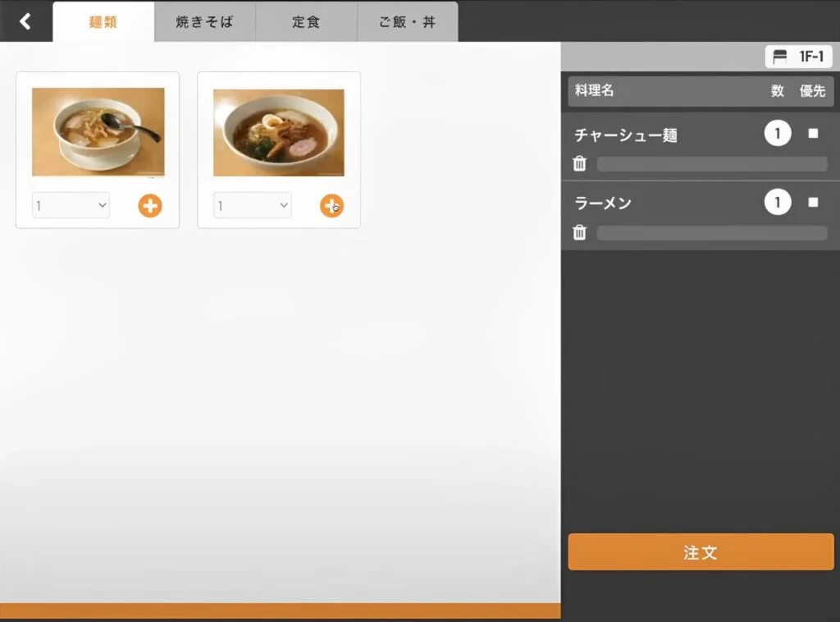Enable priority checkbox for ラーメン

coord(813,202)
